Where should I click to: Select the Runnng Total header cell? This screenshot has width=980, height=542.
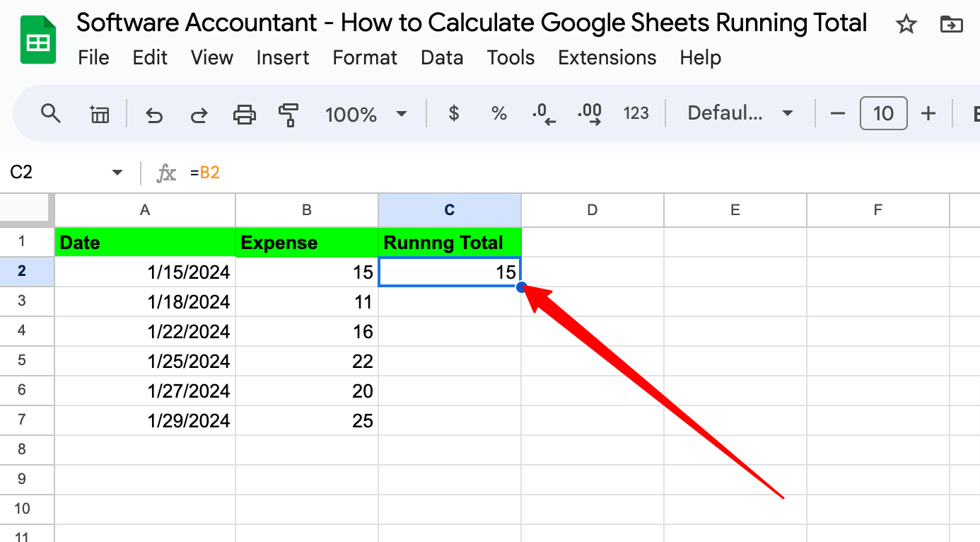coord(450,243)
